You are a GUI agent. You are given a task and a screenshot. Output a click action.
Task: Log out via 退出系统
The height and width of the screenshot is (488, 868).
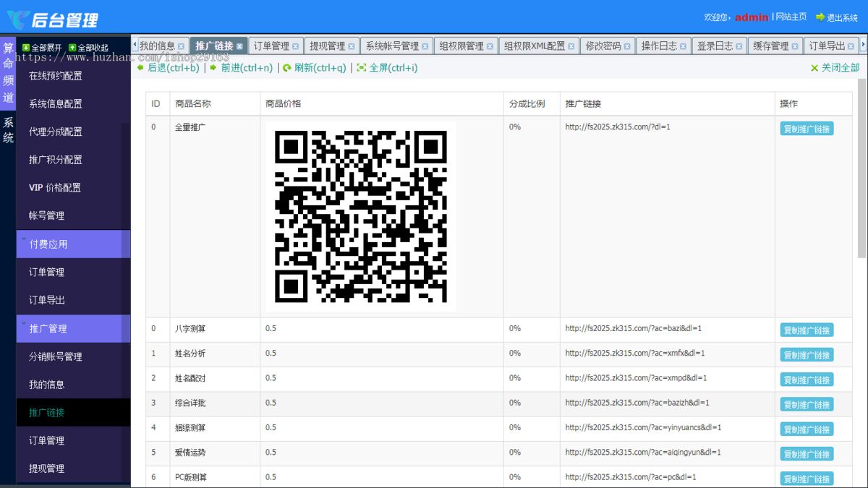(836, 17)
